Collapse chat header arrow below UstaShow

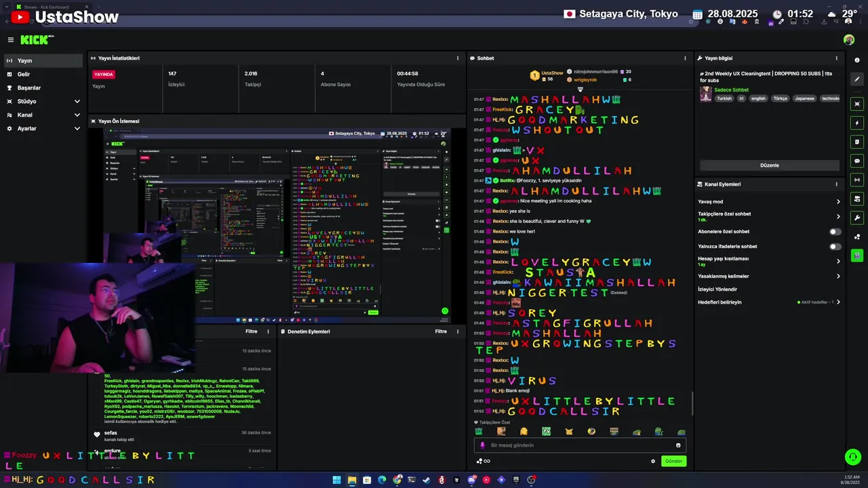[x=580, y=89]
